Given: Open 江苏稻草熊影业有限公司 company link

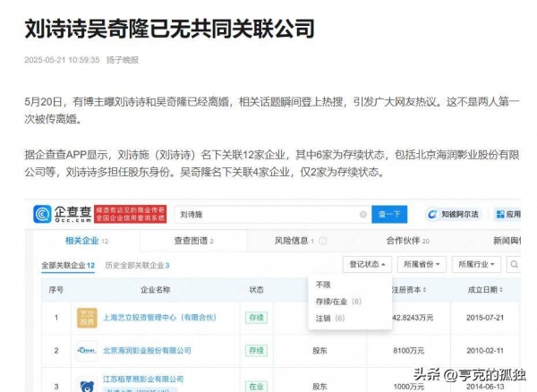Looking at the screenshot, I should click(143, 379).
